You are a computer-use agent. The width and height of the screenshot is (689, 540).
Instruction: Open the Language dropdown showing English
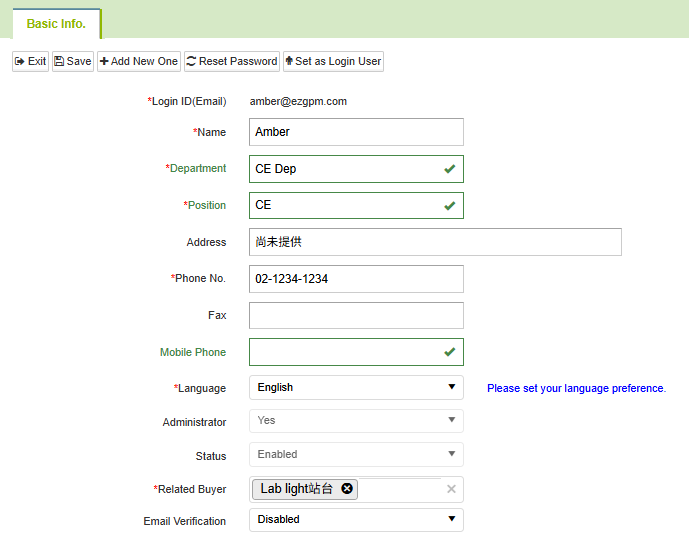(356, 387)
